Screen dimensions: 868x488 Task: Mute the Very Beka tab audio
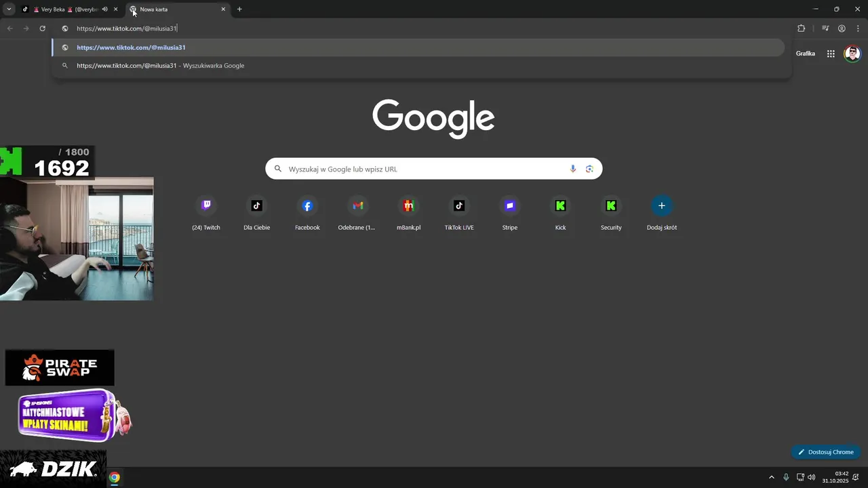pyautogui.click(x=104, y=9)
